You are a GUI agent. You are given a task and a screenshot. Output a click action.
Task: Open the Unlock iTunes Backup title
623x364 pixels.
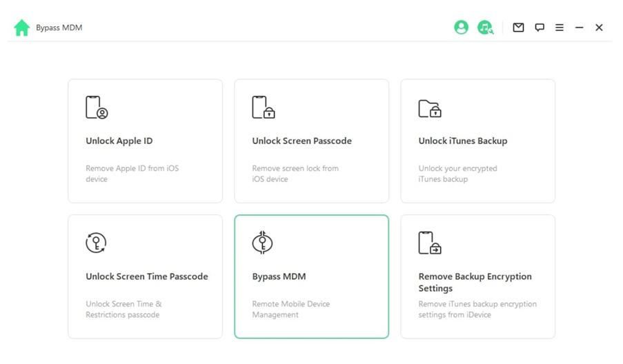462,141
